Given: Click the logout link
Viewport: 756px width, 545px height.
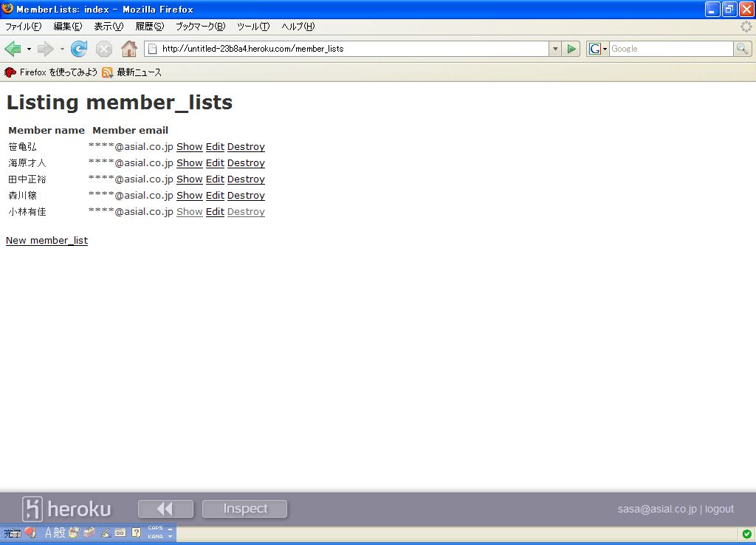Looking at the screenshot, I should pos(719,509).
